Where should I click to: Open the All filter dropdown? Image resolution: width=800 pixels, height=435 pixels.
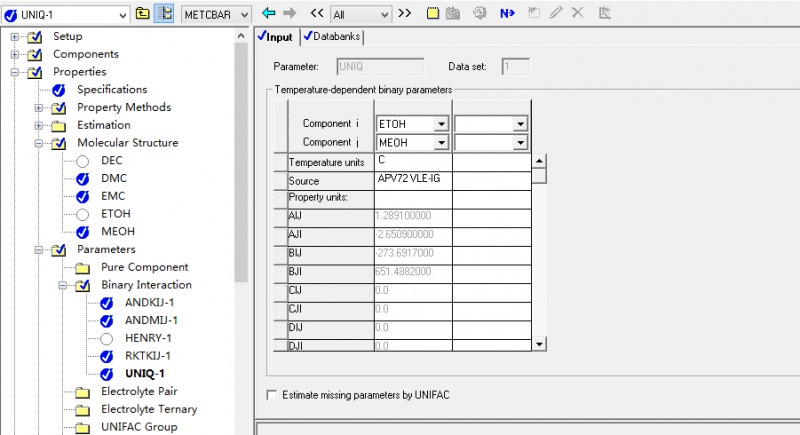pos(385,15)
